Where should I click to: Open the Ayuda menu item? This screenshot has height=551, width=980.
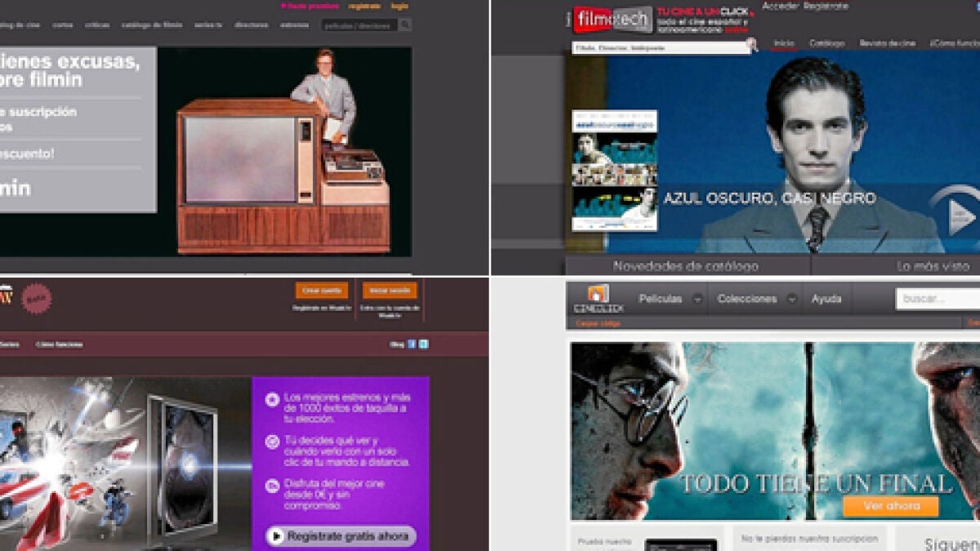[x=826, y=299]
